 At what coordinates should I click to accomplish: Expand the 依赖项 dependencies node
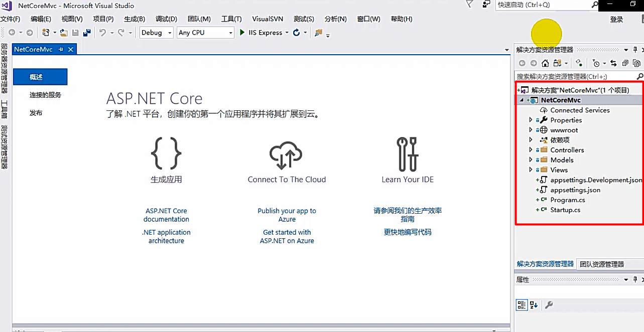coord(531,140)
